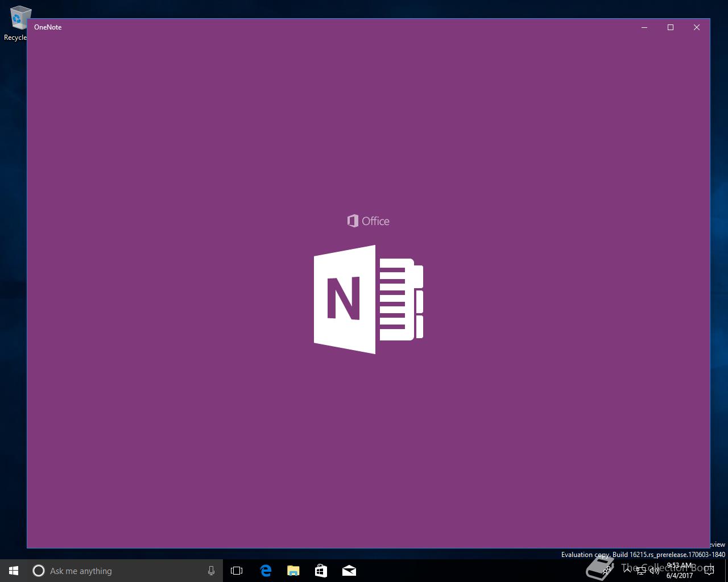Close the OneNote window

point(697,27)
